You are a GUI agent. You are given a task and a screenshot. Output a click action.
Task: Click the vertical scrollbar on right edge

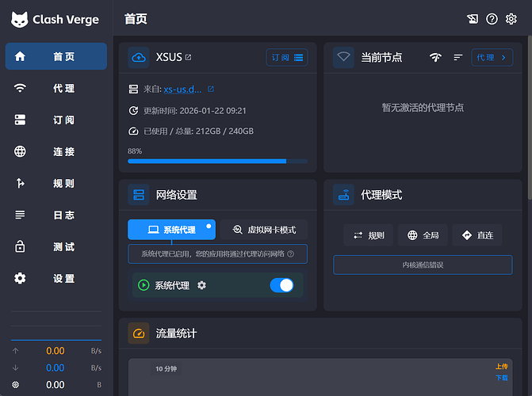(530, 118)
